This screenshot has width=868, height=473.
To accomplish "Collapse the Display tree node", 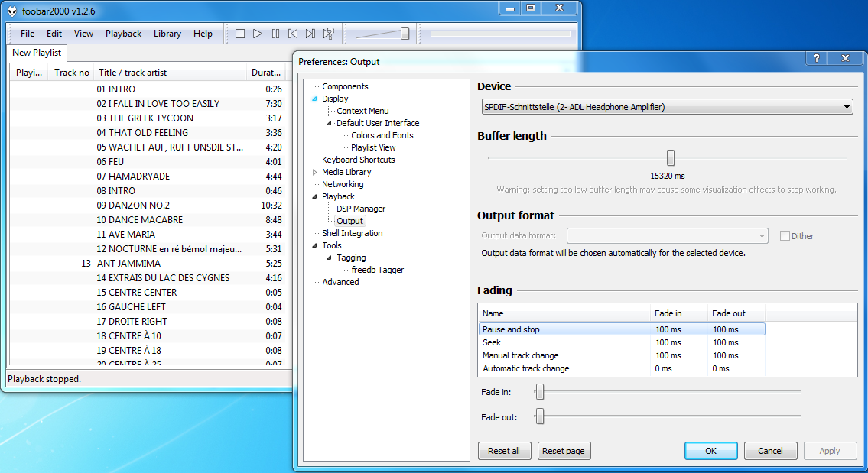I will pyautogui.click(x=314, y=99).
